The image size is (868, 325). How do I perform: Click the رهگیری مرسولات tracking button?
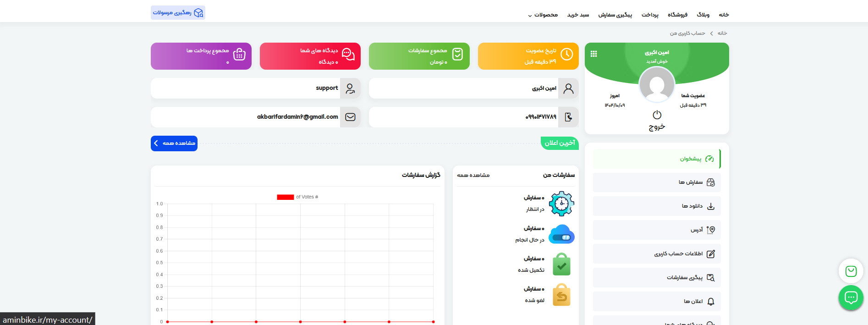[178, 13]
